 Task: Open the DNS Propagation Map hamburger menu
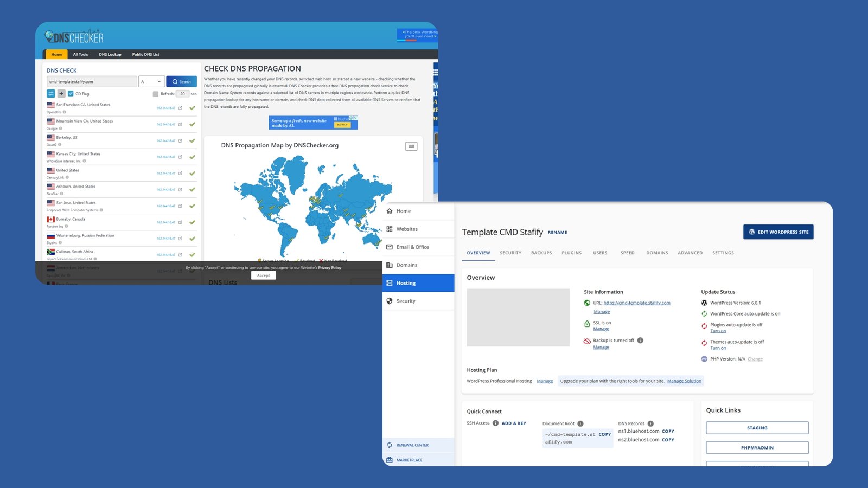pyautogui.click(x=411, y=146)
